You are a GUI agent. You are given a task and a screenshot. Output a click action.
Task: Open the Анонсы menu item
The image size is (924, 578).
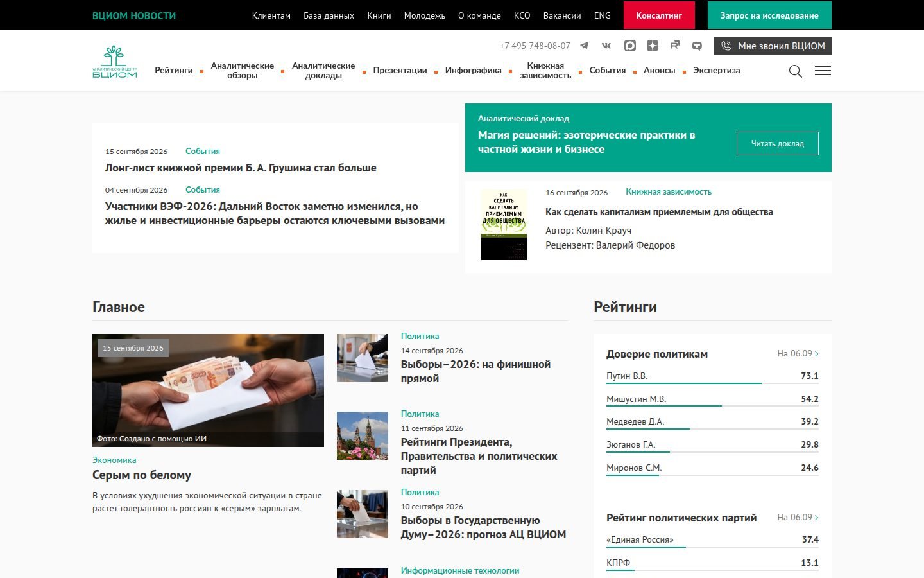(x=660, y=71)
